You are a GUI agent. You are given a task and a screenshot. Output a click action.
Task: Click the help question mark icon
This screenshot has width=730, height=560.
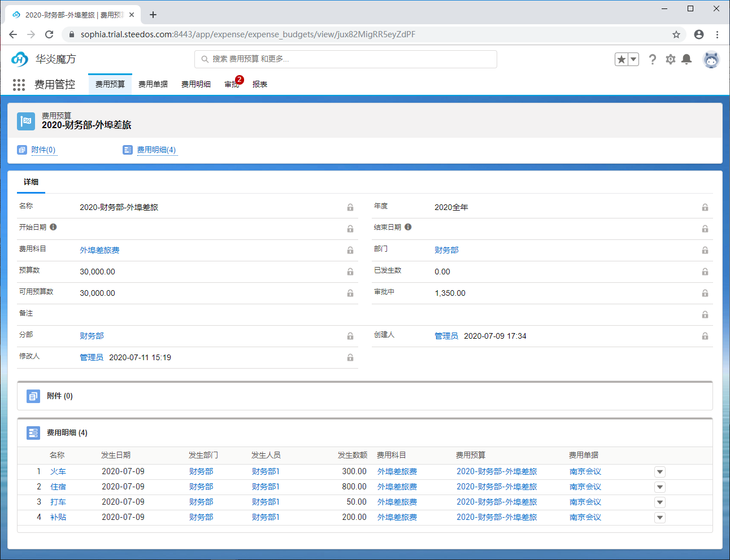(653, 59)
